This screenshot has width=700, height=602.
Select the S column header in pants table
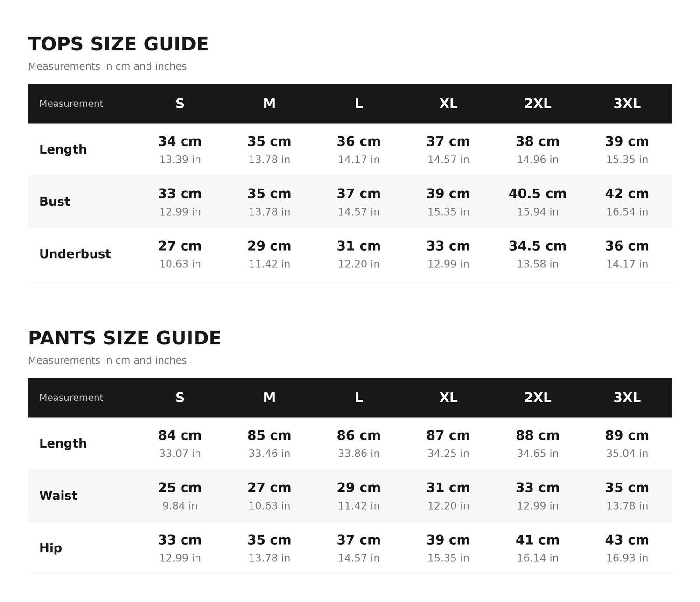pos(180,398)
